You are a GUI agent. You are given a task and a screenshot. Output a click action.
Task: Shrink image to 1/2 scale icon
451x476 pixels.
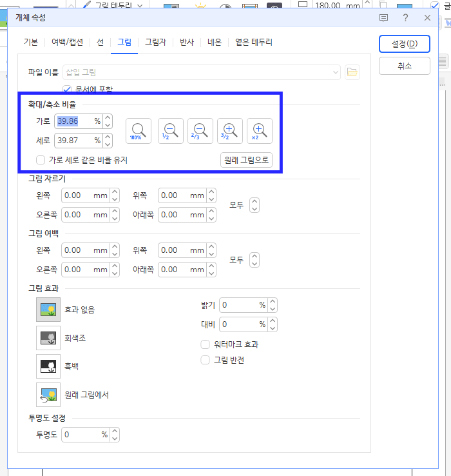coord(171,131)
